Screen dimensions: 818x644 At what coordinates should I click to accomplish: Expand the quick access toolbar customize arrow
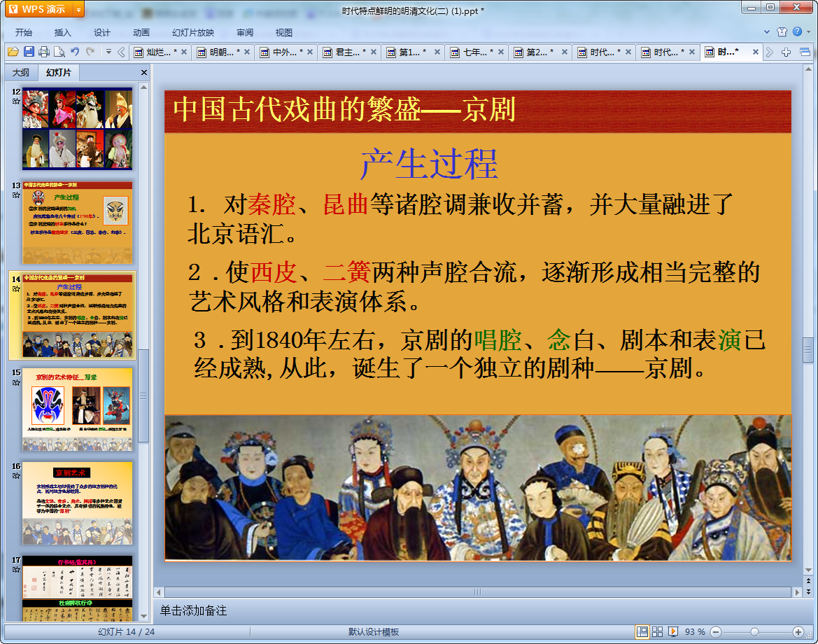pos(108,52)
